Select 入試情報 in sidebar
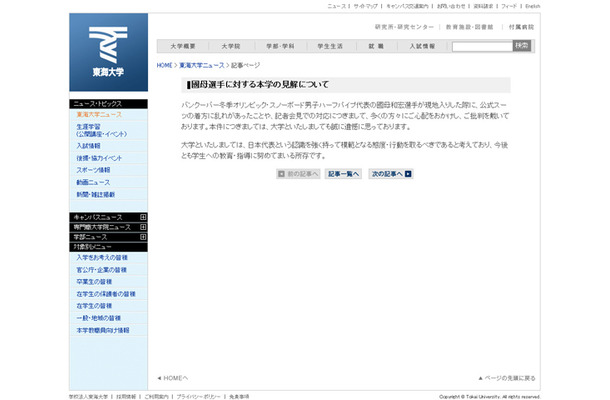 pyautogui.click(x=88, y=146)
